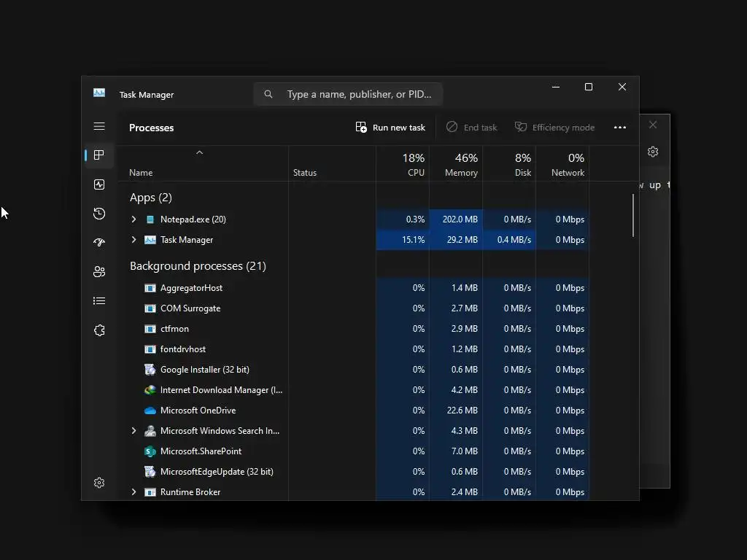Click Task Manager CPU value 15.1%
This screenshot has height=560, width=747.
413,240
